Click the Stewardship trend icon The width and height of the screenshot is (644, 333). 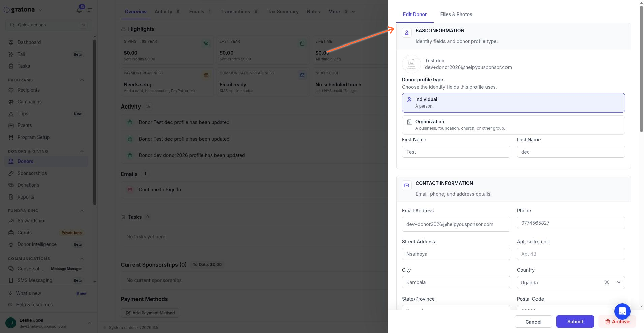11,221
